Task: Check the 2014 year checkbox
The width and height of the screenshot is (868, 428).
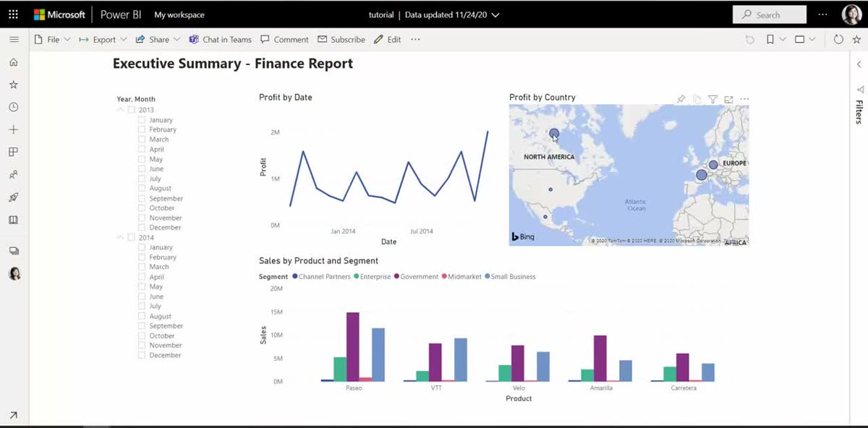Action: point(132,237)
